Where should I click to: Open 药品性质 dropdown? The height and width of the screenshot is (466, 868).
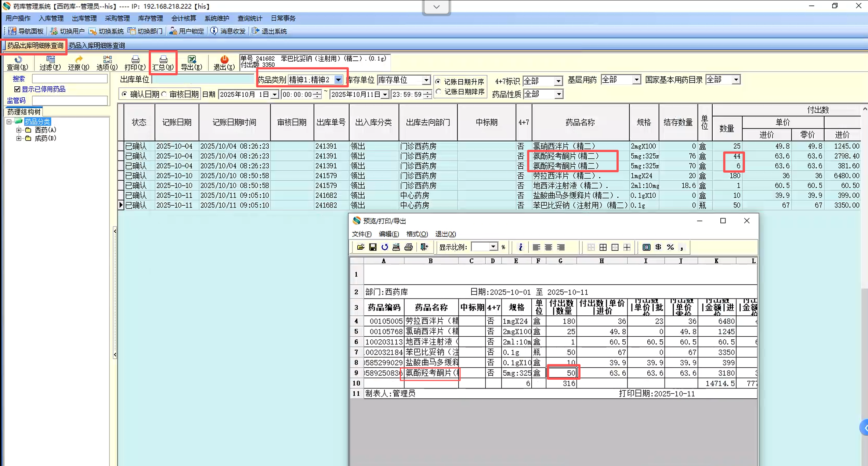pos(558,94)
